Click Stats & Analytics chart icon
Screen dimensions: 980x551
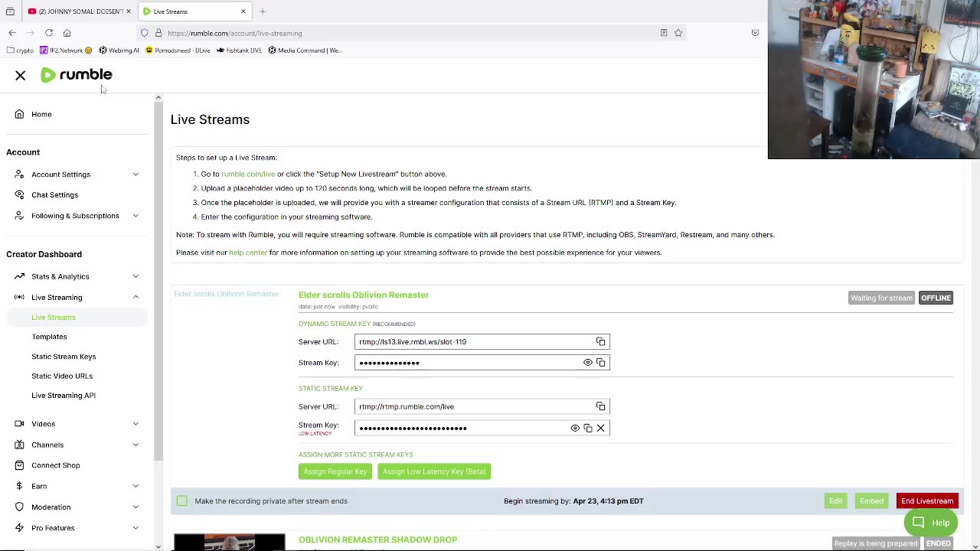coord(19,276)
